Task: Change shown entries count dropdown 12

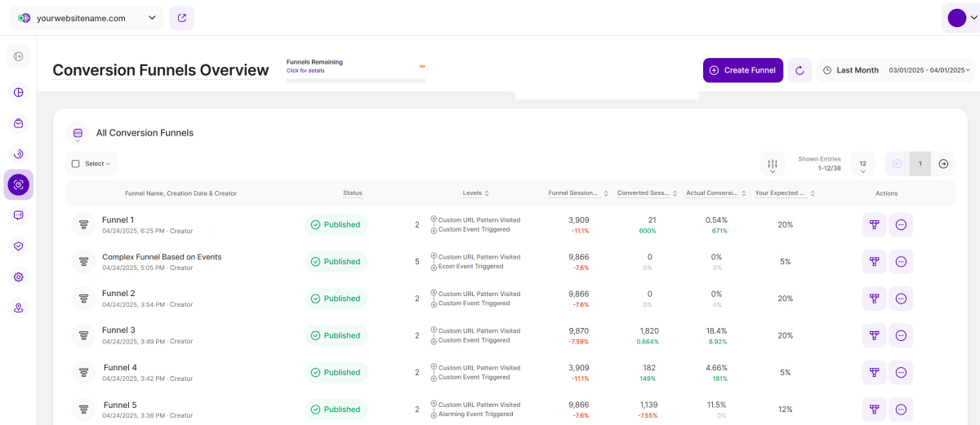Action: click(x=862, y=164)
